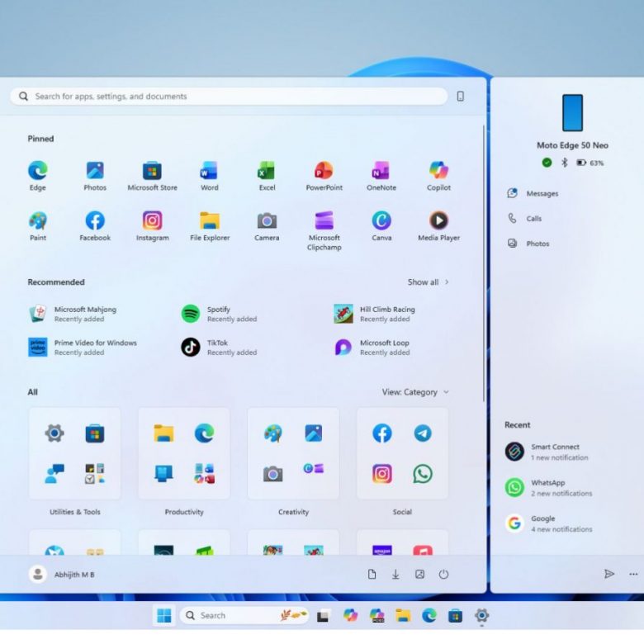
Task: Open Microsoft Store pinned app
Action: click(152, 176)
